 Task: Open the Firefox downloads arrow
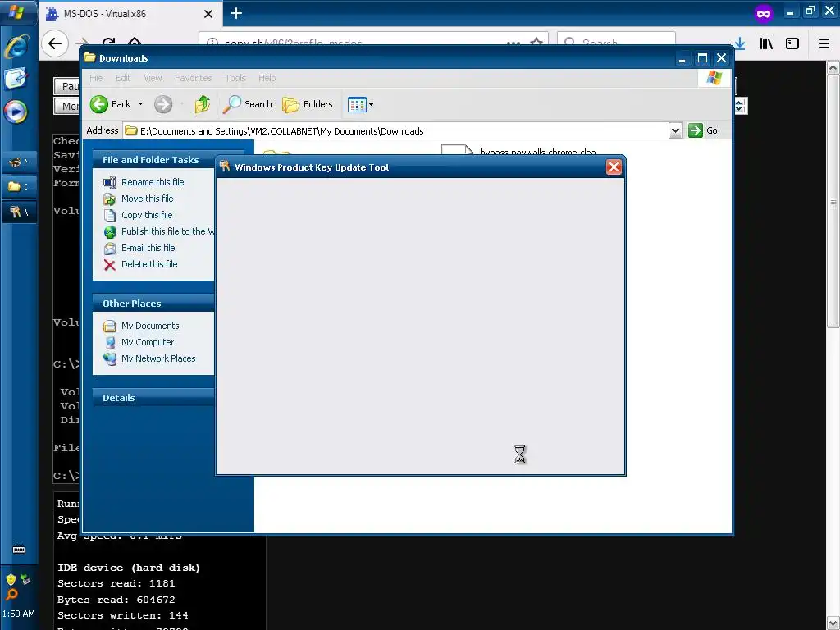click(740, 43)
